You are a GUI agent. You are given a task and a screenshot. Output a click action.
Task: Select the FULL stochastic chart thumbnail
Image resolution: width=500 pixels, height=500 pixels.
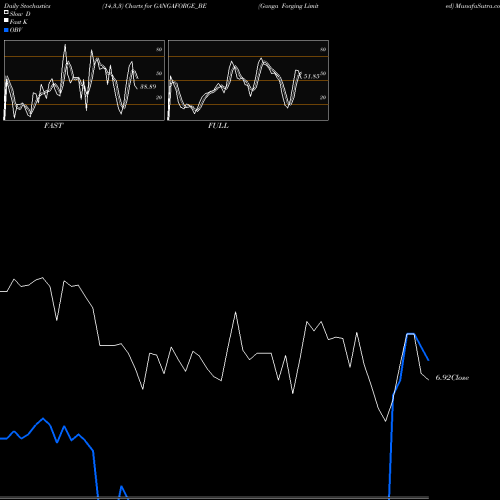click(x=248, y=80)
